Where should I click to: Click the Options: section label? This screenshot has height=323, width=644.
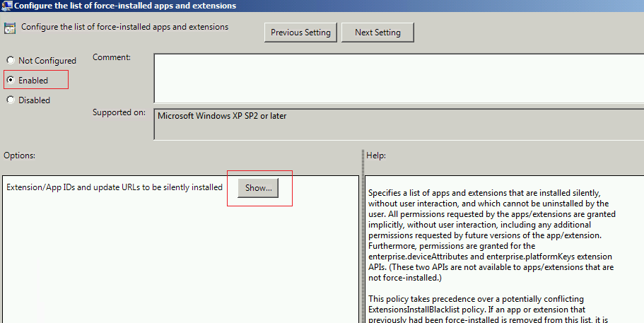tap(19, 155)
